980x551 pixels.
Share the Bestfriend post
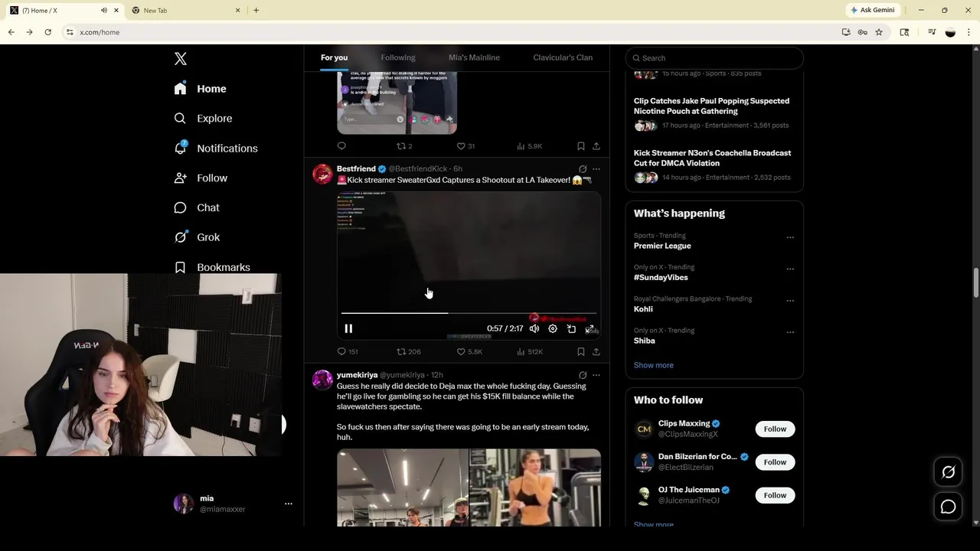click(596, 352)
